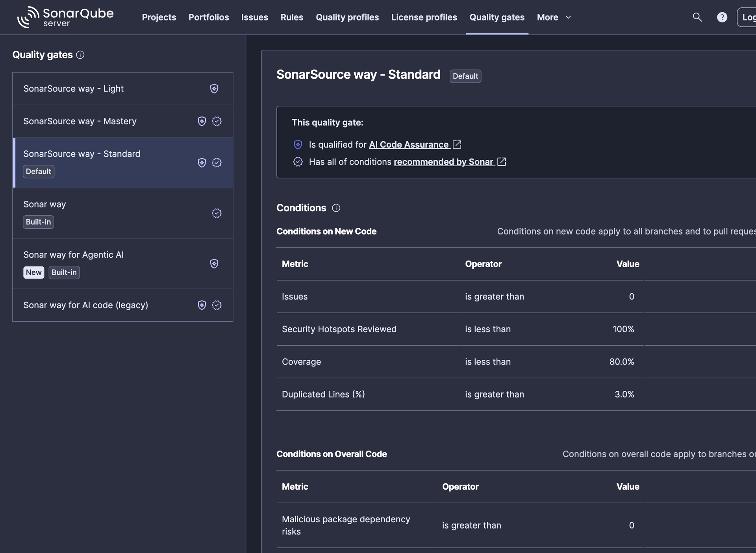Screen dimensions: 756x553
Task: Navigate to Issues
Action: coord(255,17)
